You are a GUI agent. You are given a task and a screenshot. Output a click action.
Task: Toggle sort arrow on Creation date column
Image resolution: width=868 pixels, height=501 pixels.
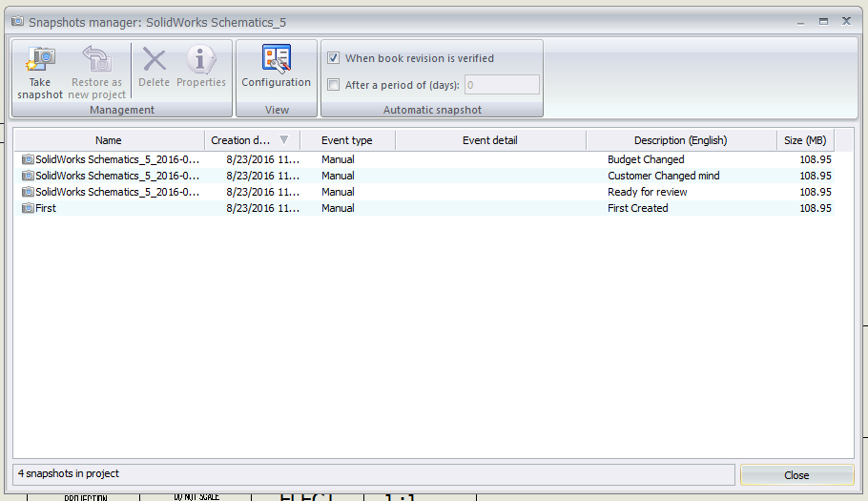(283, 140)
